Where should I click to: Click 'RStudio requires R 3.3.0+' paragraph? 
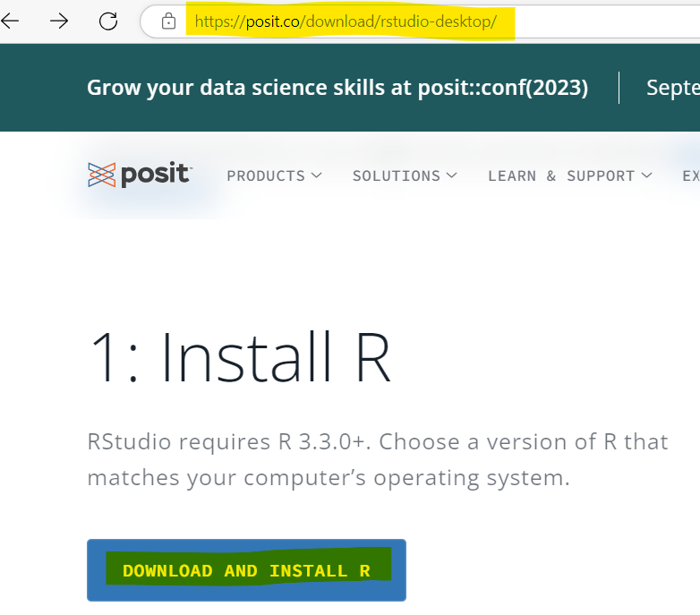click(378, 460)
